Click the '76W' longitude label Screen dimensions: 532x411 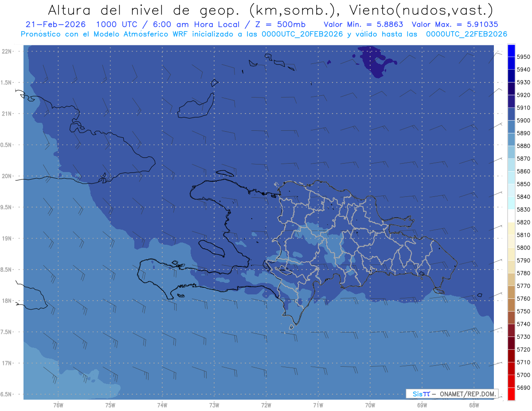[58, 405]
